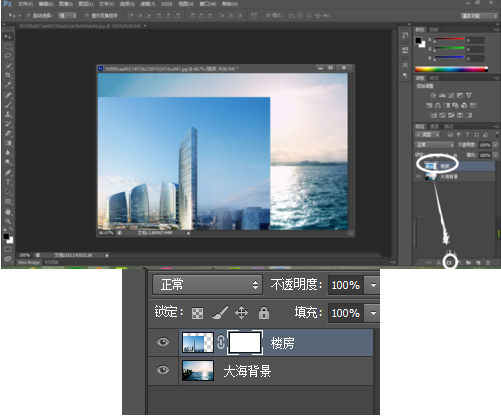Click the foreground color swatch in Color panel

[x=418, y=41]
